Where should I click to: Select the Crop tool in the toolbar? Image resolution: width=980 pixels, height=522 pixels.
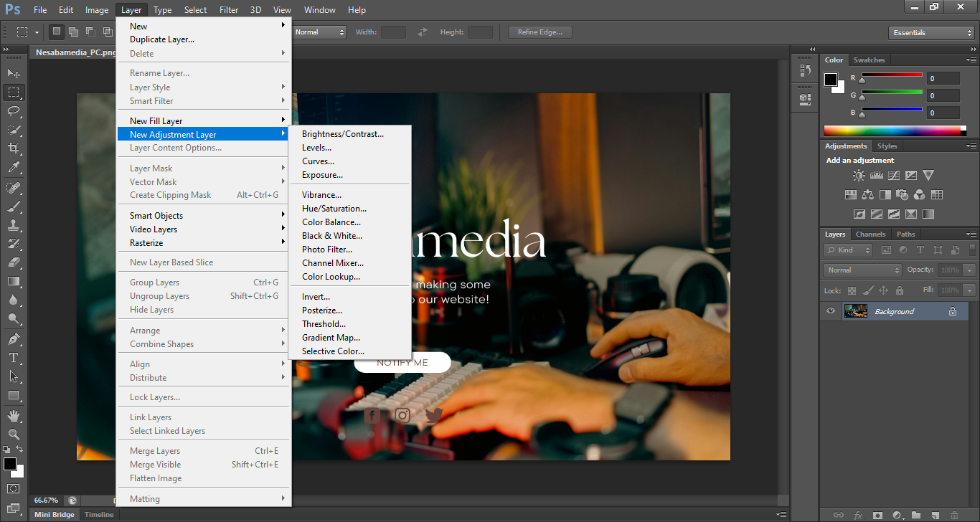pyautogui.click(x=14, y=148)
